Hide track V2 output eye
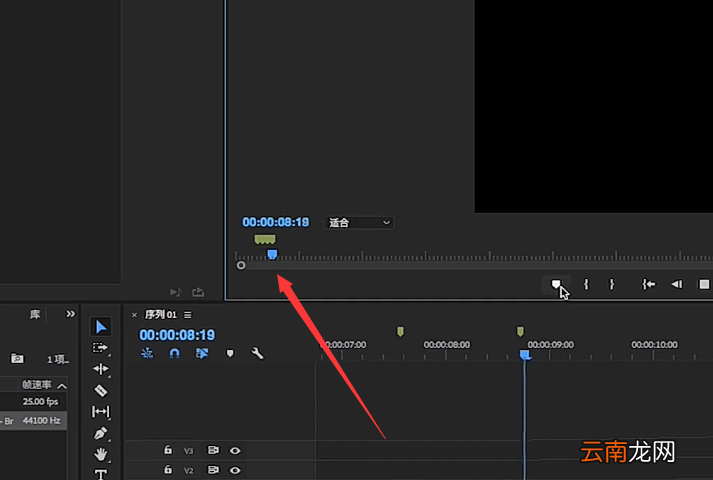Screen dimensions: 713x480 235,470
